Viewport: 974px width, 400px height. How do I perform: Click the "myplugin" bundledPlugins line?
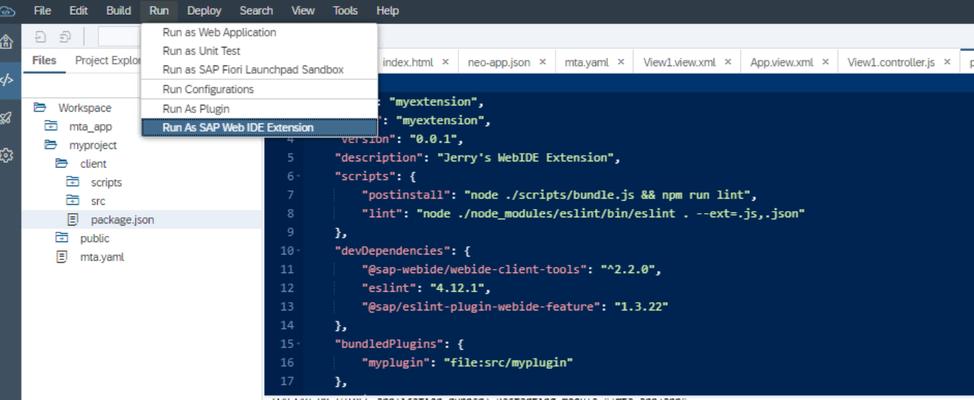pyautogui.click(x=467, y=363)
